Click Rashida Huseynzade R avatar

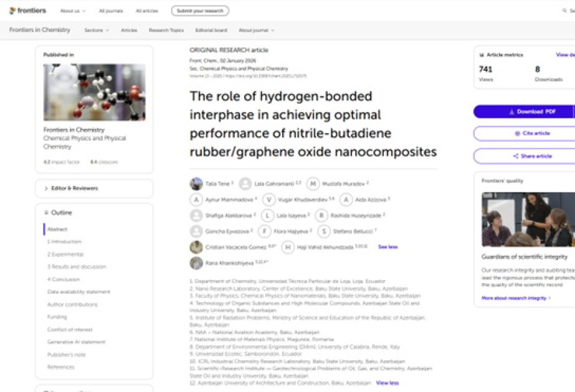pos(321,215)
